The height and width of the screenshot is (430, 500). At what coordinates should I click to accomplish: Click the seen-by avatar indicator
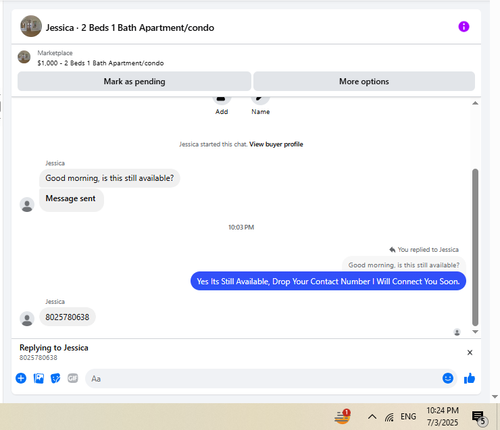click(x=457, y=332)
